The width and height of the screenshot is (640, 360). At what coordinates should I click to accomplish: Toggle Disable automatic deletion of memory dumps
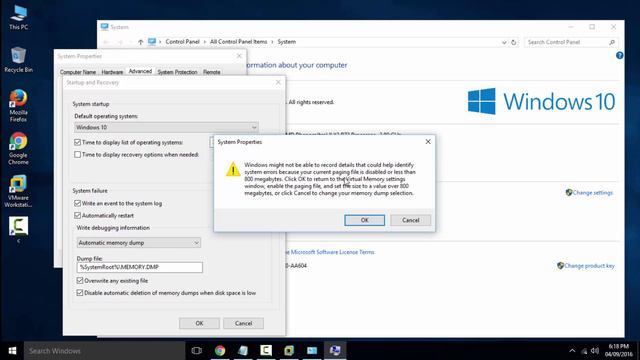[80, 293]
